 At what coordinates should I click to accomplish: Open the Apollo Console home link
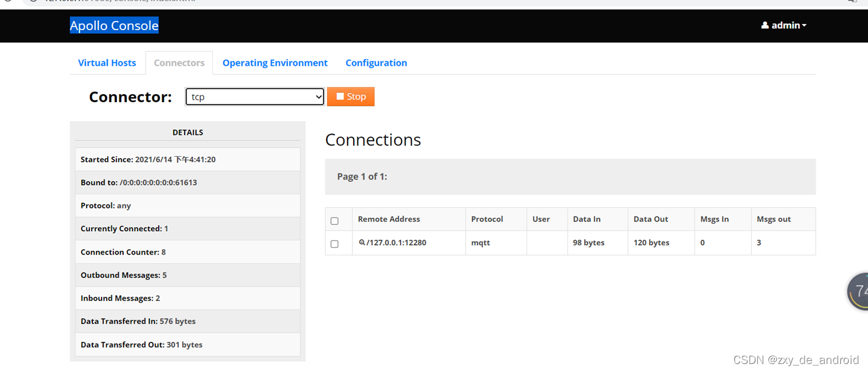(114, 25)
